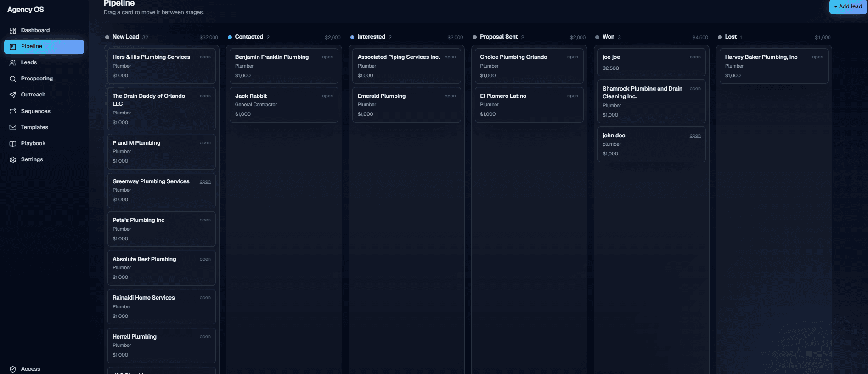Open Templates in the sidebar
Image resolution: width=868 pixels, height=374 pixels.
click(x=44, y=127)
